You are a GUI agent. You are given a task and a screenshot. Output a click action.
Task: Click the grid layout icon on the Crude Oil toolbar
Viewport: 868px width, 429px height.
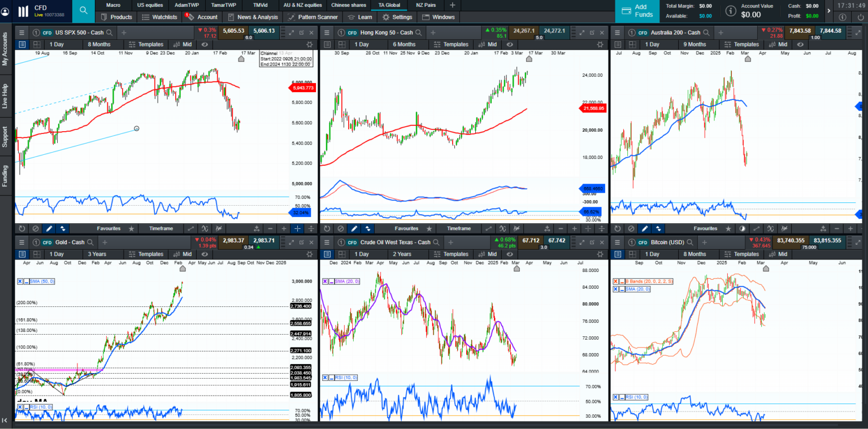(x=341, y=253)
